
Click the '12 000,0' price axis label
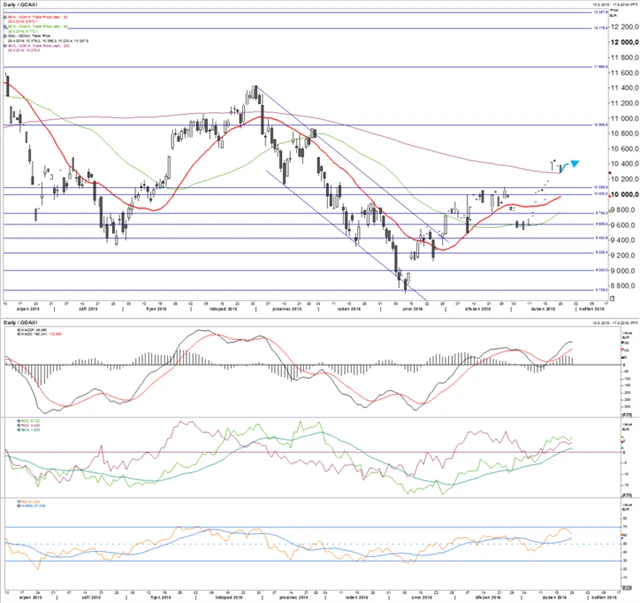pos(624,42)
